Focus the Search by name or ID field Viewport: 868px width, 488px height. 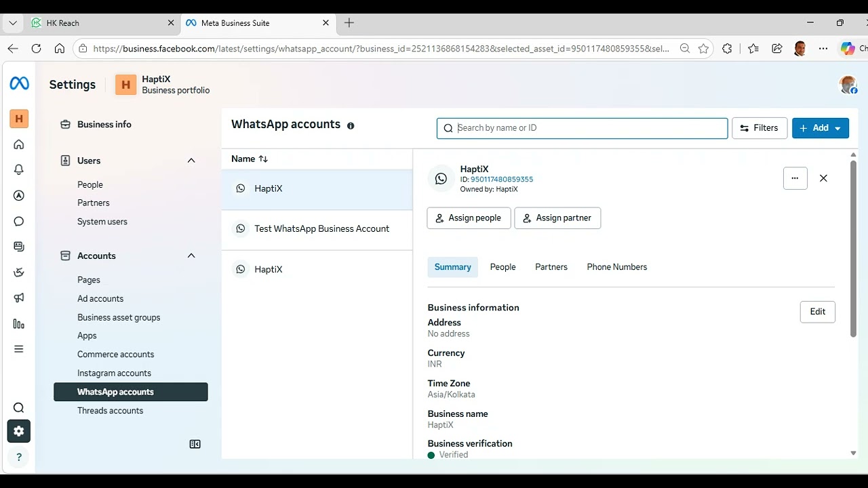tap(582, 128)
